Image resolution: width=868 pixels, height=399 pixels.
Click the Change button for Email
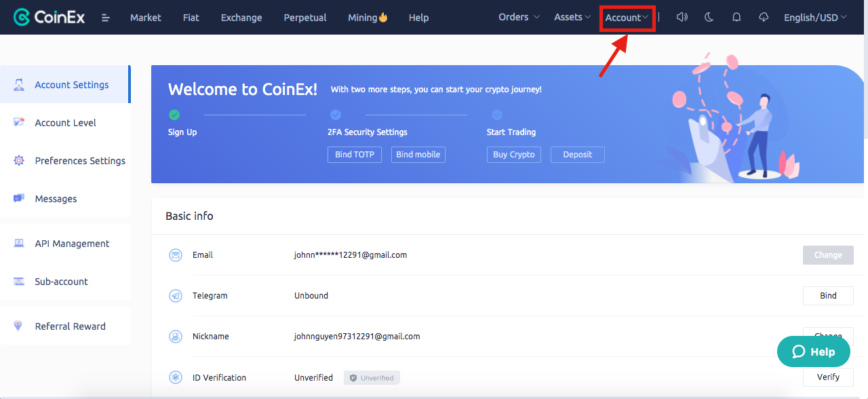(828, 255)
